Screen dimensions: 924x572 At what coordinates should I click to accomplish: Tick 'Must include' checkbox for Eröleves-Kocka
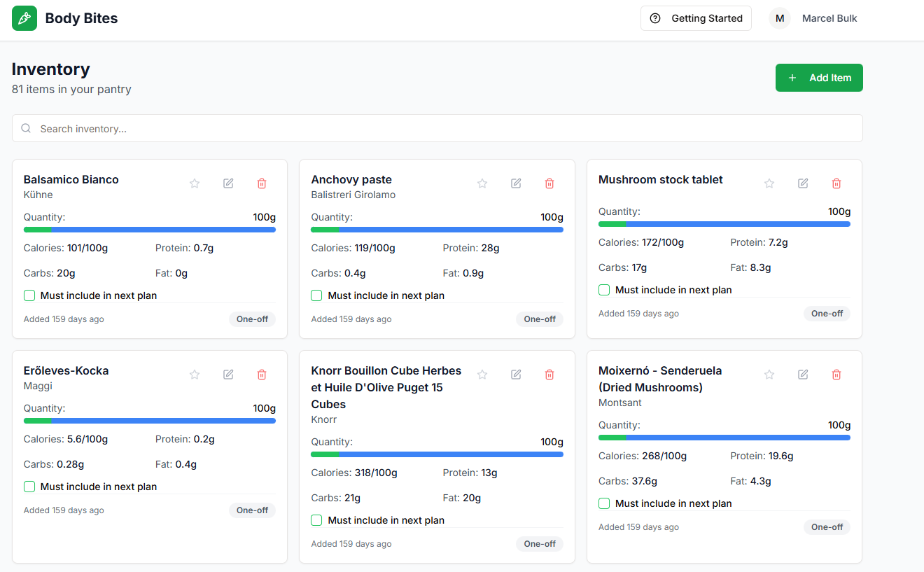coord(29,487)
